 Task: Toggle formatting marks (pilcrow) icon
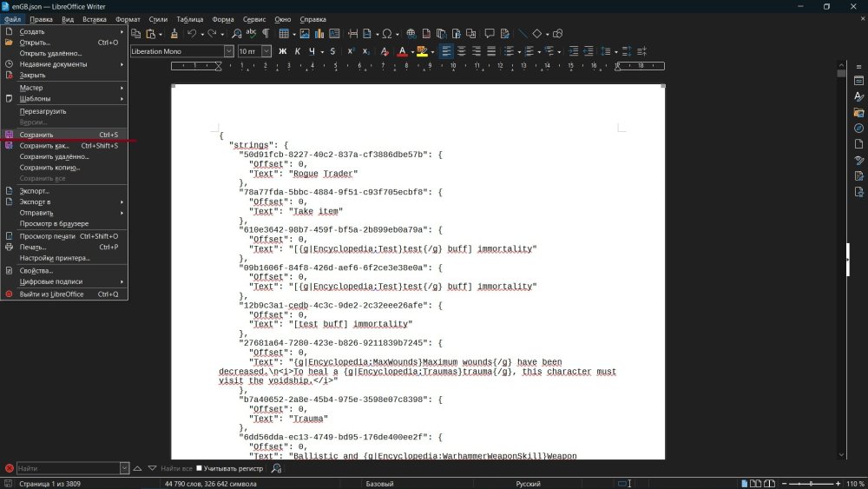click(266, 34)
